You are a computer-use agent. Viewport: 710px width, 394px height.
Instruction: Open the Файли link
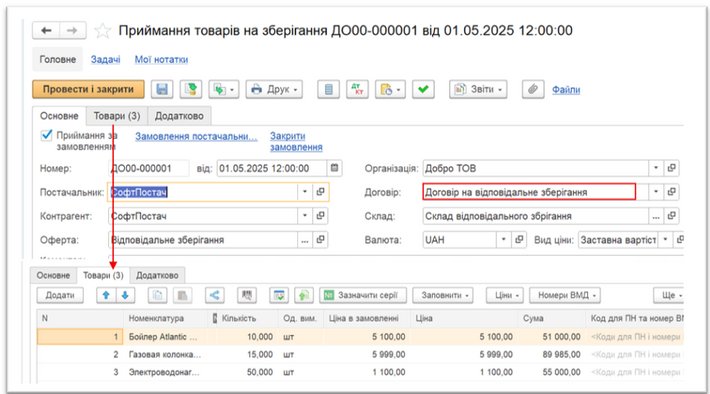tap(566, 90)
